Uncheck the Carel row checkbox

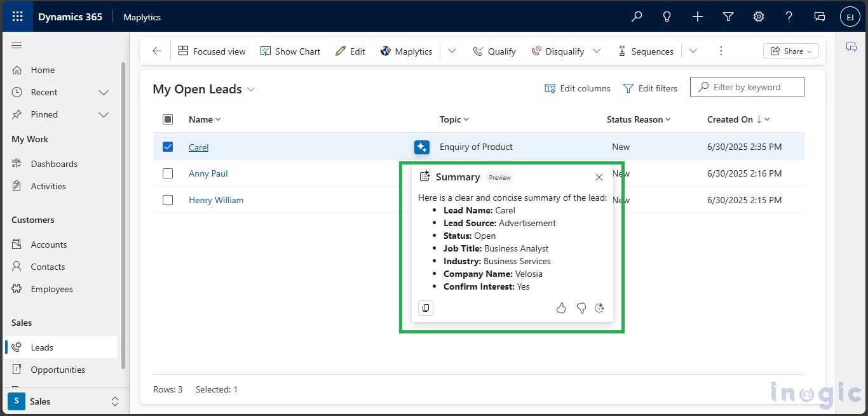point(168,147)
